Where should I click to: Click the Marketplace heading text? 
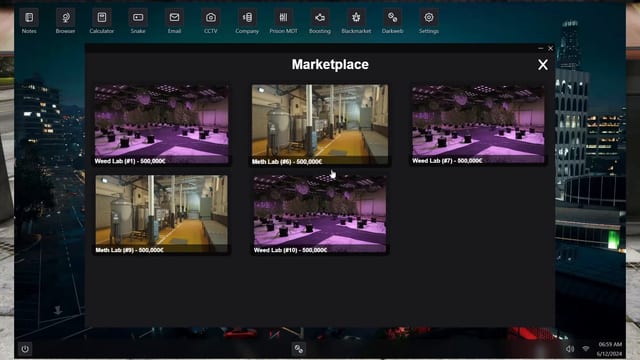pos(330,64)
